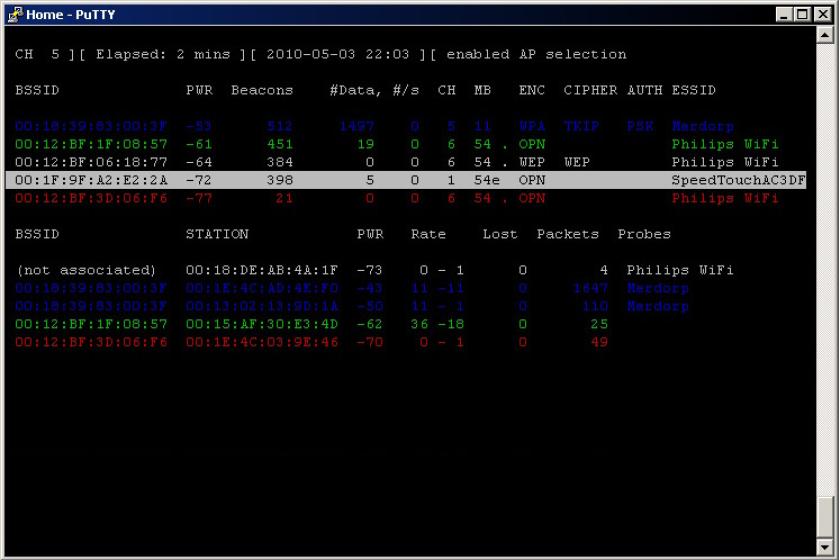Click the beacons count '384'
Viewport: 840px width, 560px height.
280,162
